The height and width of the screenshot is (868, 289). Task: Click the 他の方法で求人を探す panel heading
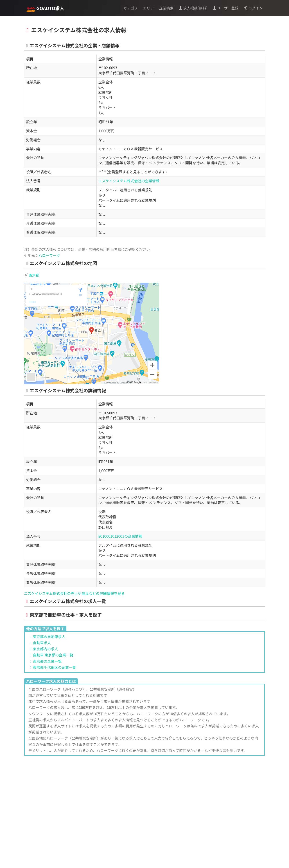click(x=45, y=629)
